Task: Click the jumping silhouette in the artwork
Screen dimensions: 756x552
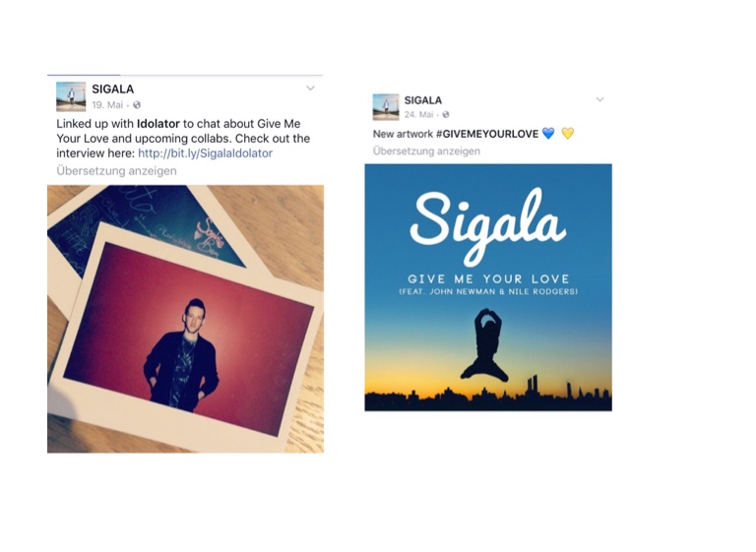Action: 485,345
